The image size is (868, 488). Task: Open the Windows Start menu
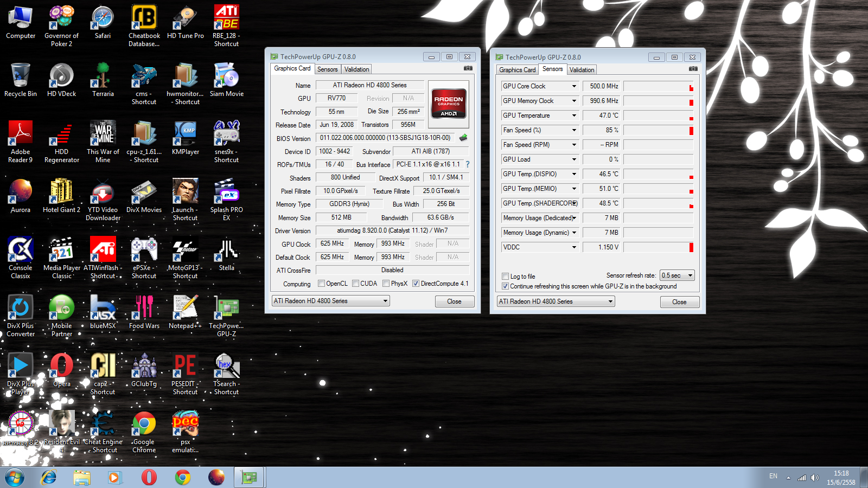[x=15, y=477]
